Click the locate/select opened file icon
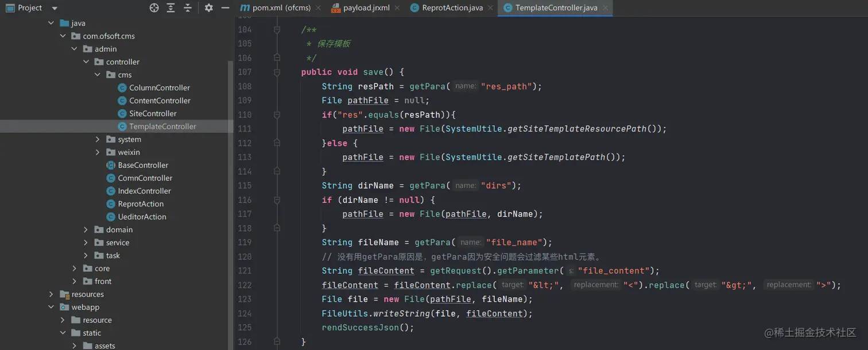Image resolution: width=868 pixels, height=350 pixels. pyautogui.click(x=154, y=7)
